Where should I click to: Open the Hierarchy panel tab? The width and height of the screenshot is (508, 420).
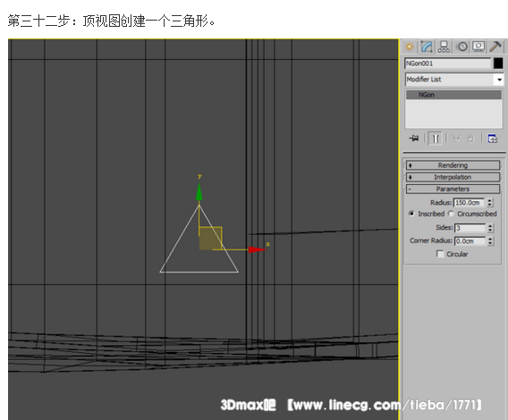444,47
